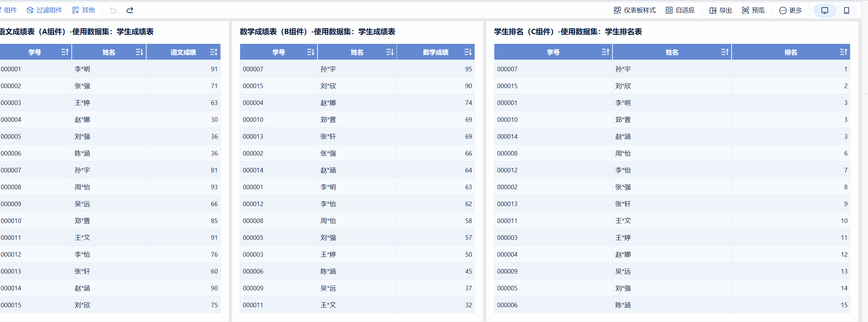Sort 姓名 column in 语文成绩表
The image size is (868, 322).
point(139,52)
